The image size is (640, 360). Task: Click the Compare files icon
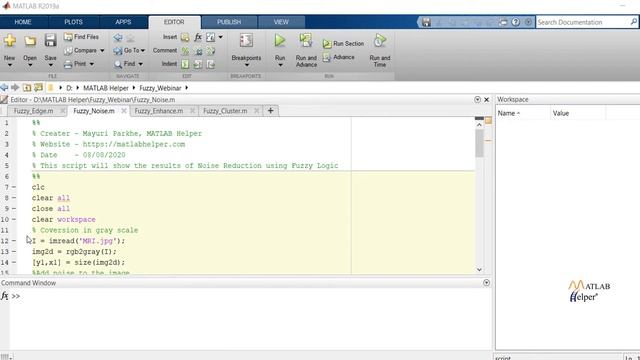(x=68, y=50)
